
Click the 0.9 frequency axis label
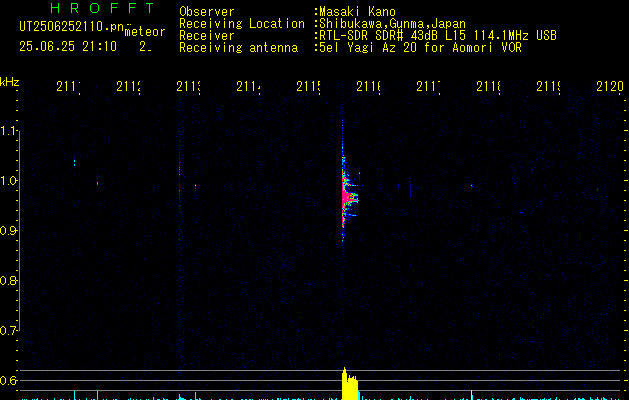[x=8, y=231]
